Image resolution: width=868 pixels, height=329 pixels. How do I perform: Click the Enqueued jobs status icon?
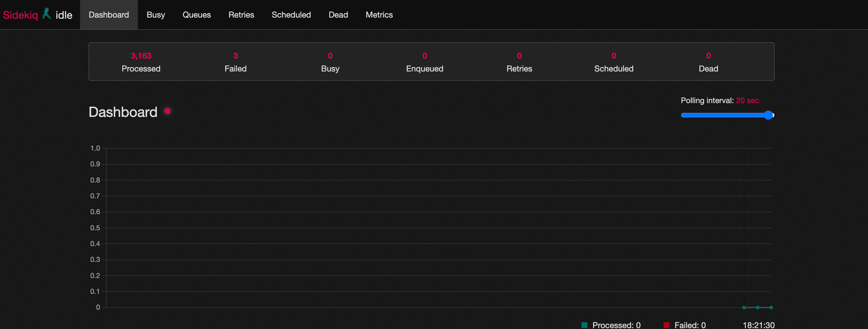point(424,62)
